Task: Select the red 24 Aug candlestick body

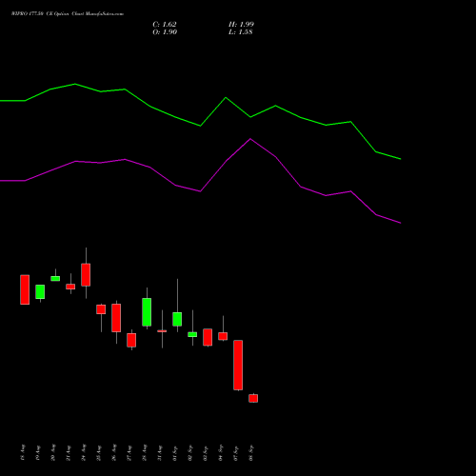Action: point(86,275)
